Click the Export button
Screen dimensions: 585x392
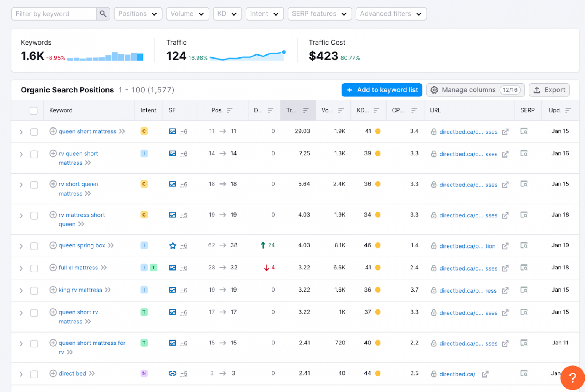click(549, 90)
